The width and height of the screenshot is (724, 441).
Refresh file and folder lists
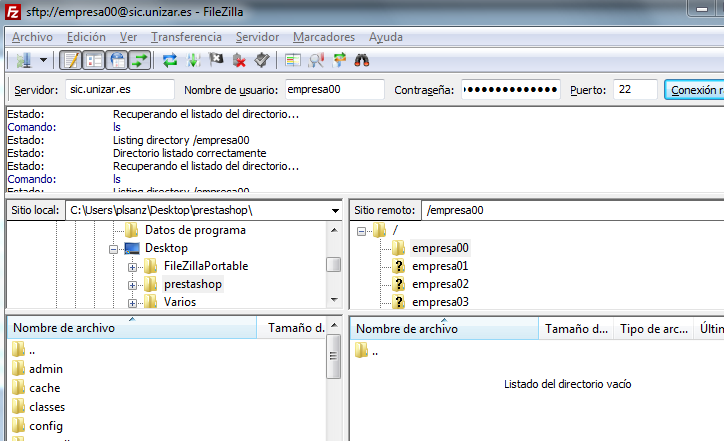tap(170, 60)
